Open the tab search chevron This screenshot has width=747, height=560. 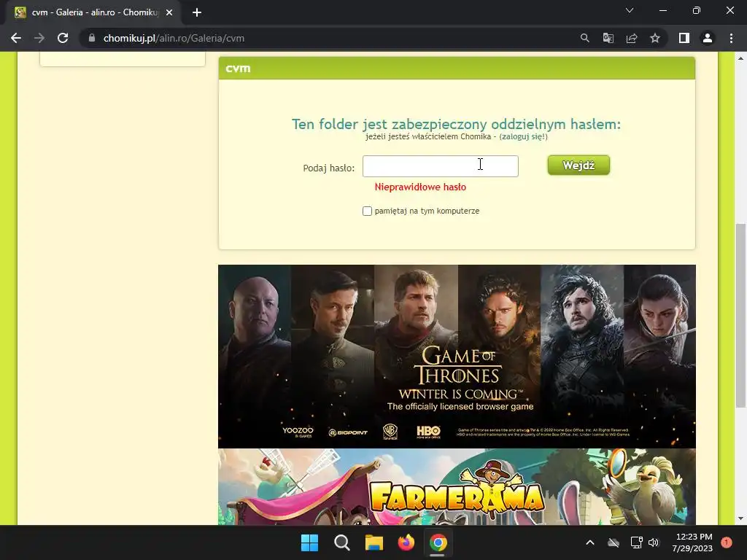(x=630, y=10)
